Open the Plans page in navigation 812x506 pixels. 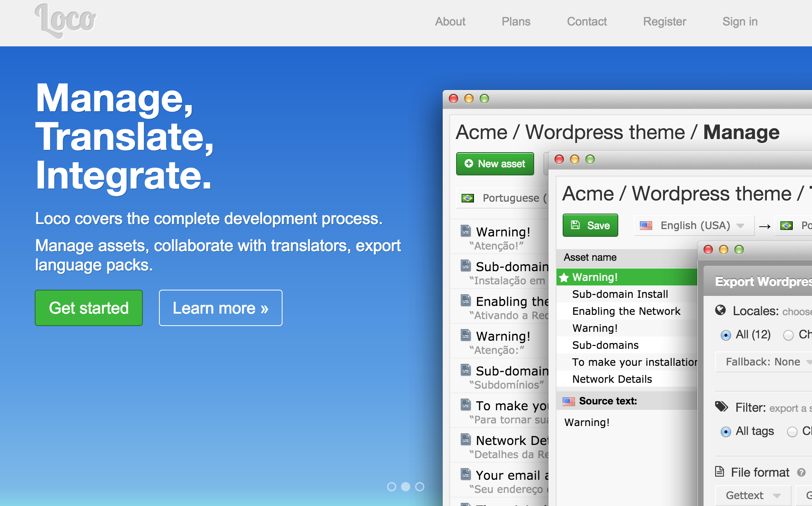[516, 22]
